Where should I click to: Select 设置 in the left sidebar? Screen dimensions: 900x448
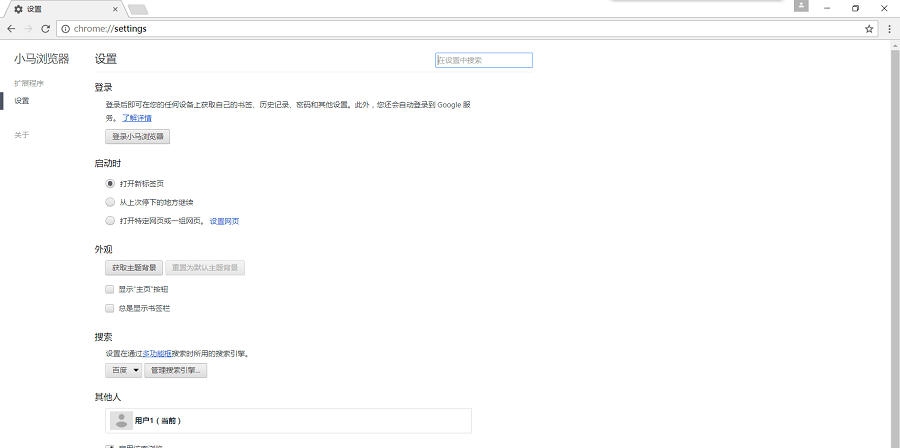(x=22, y=100)
